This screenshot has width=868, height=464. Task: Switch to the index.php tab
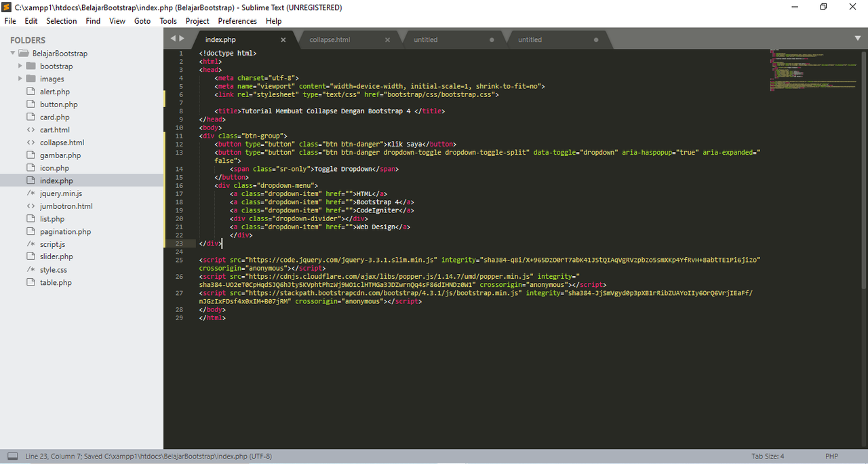coord(243,39)
